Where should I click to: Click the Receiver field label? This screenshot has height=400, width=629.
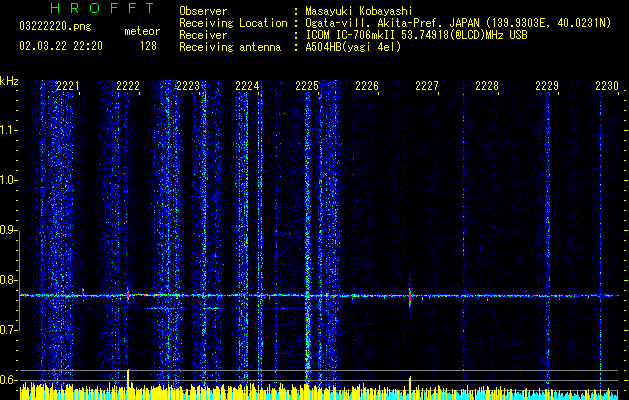point(203,35)
